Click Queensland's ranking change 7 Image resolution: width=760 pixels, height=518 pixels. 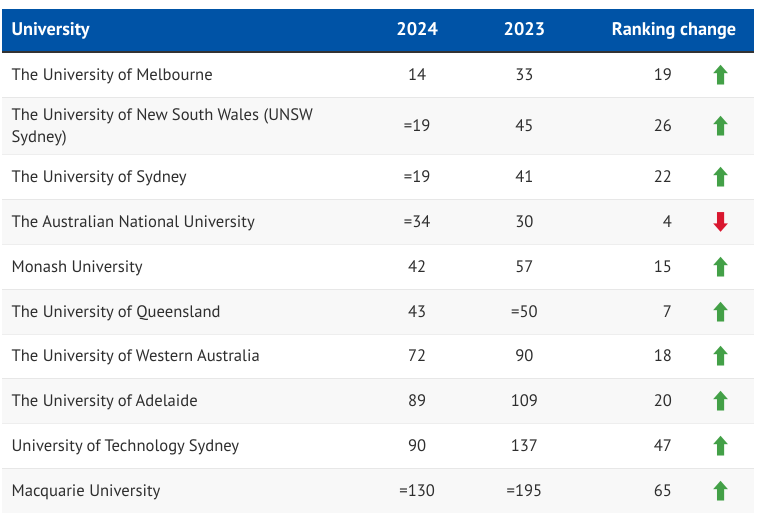coord(667,311)
